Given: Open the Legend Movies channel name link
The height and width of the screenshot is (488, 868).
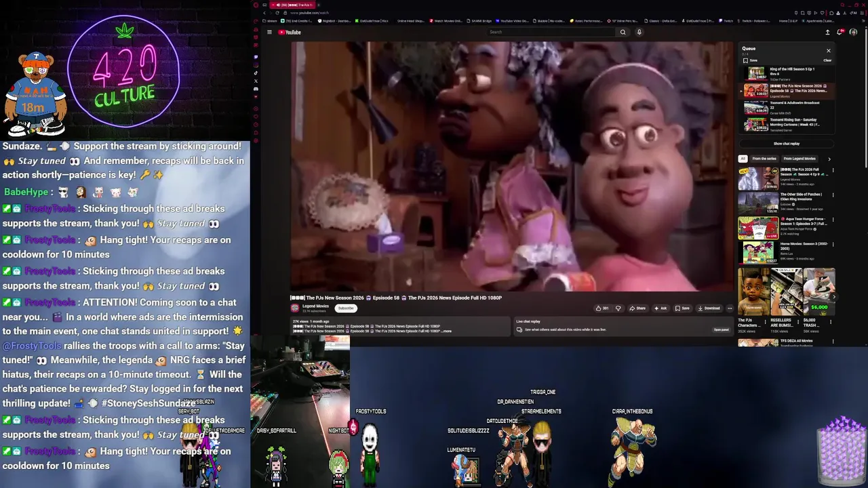Looking at the screenshot, I should [x=315, y=306].
